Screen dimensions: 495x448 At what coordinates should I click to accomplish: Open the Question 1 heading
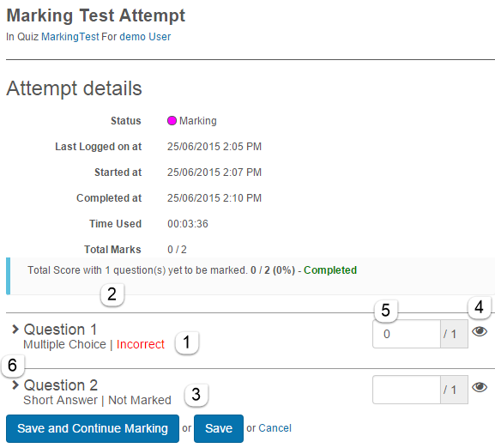(60, 330)
